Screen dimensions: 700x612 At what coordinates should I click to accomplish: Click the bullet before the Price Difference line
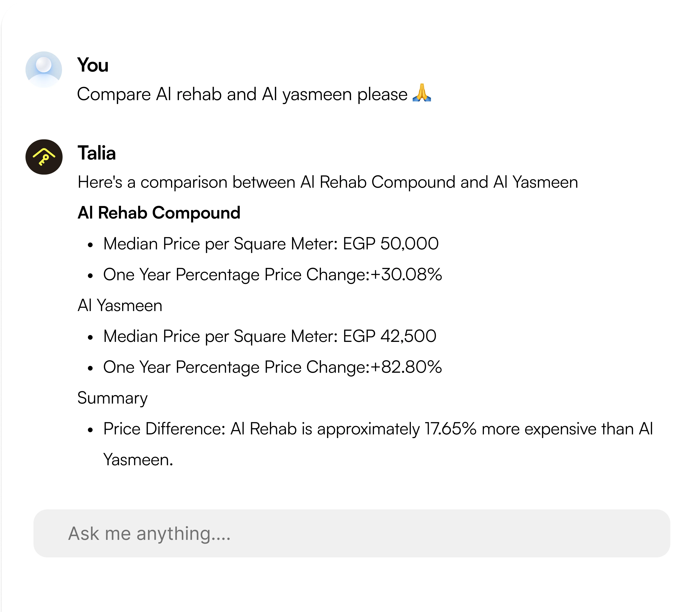tap(90, 430)
